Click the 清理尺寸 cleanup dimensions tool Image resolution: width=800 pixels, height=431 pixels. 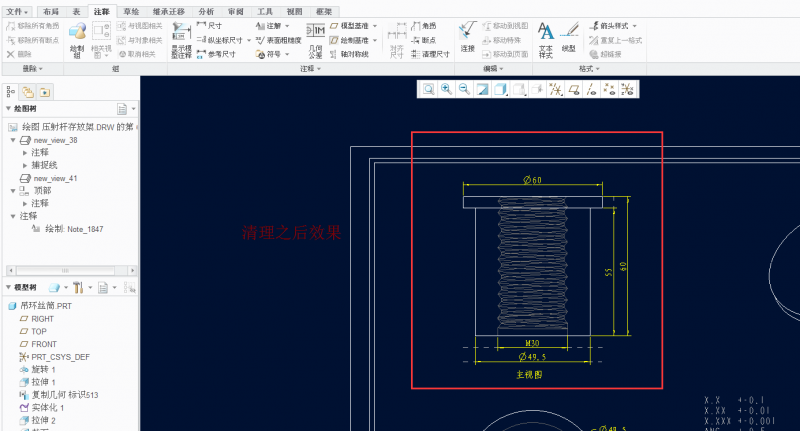(430, 54)
